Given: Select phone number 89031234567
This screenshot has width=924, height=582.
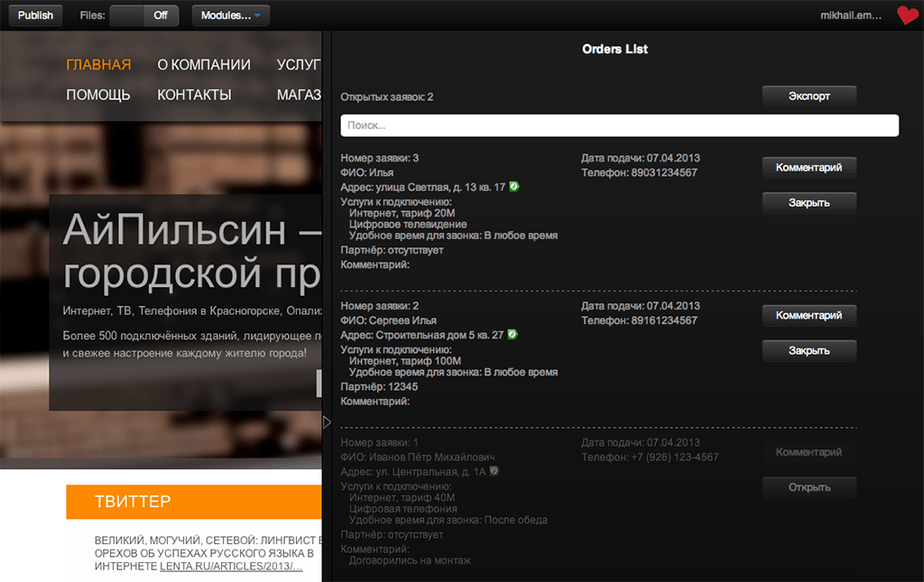Looking at the screenshot, I should (x=664, y=172).
